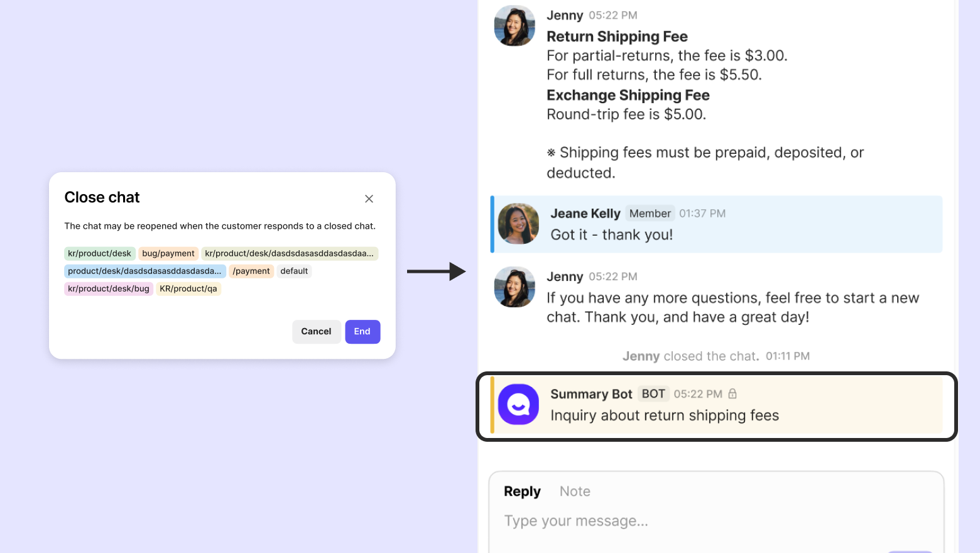Click the Member badge next to Jeane Kelly

[650, 214]
